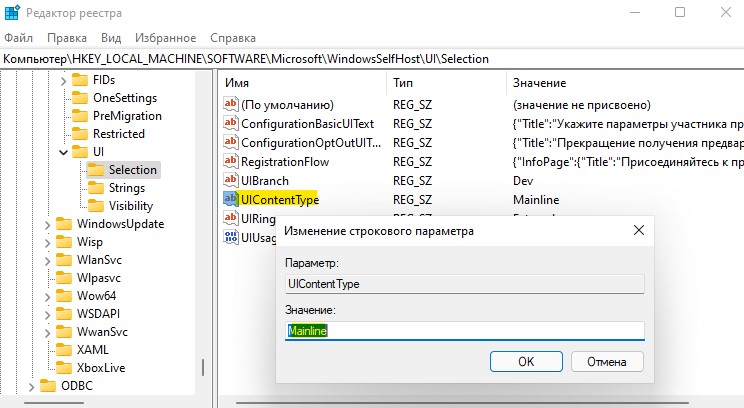Select the Wow64 folder icon
The height and width of the screenshot is (408, 744).
tap(64, 296)
